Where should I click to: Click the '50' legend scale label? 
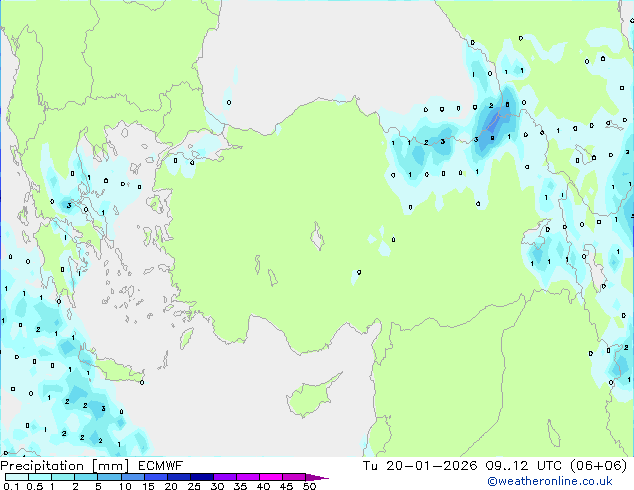(x=309, y=486)
